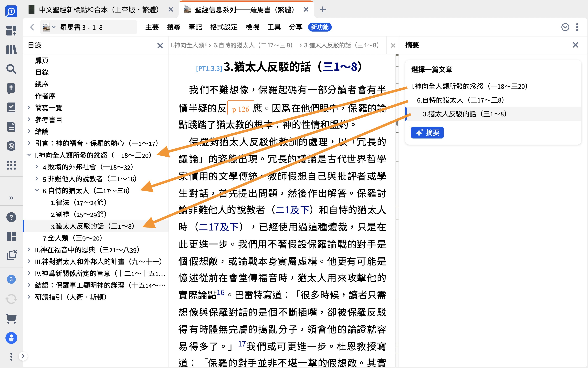This screenshot has height=368, width=588.
Task: Expand 5.非難他人的說教者 section
Action: point(37,178)
